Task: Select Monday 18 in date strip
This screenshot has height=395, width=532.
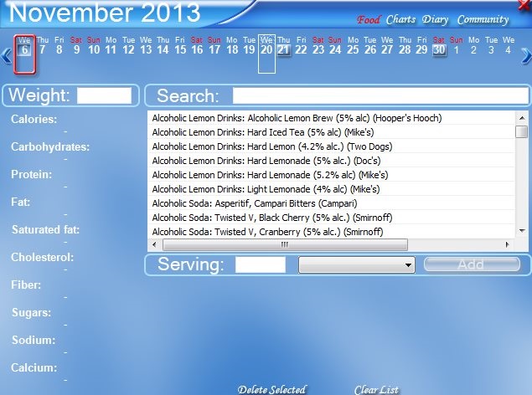Action: [232, 46]
